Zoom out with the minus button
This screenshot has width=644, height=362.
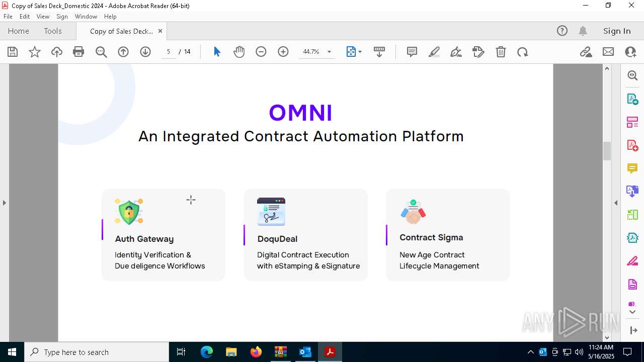point(261,52)
